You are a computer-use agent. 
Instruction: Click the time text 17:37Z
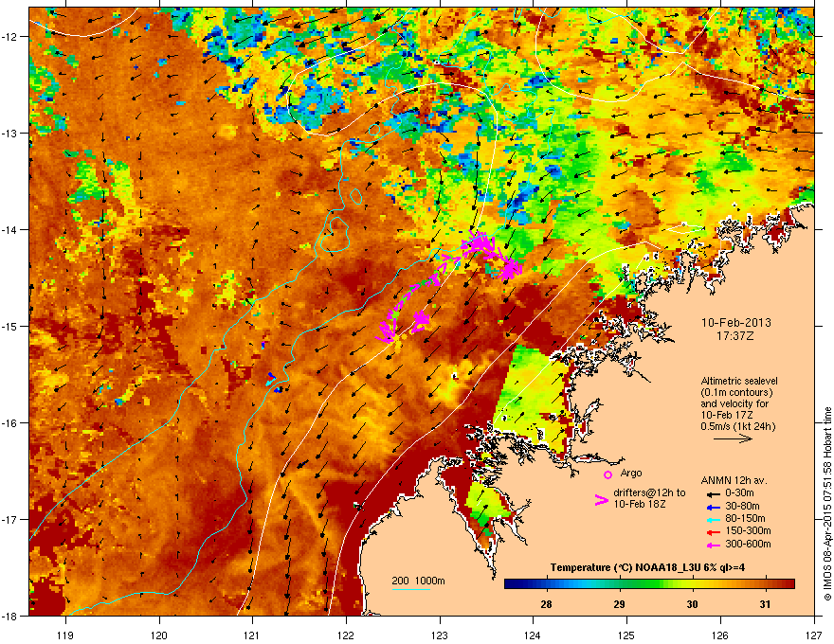[x=735, y=336]
